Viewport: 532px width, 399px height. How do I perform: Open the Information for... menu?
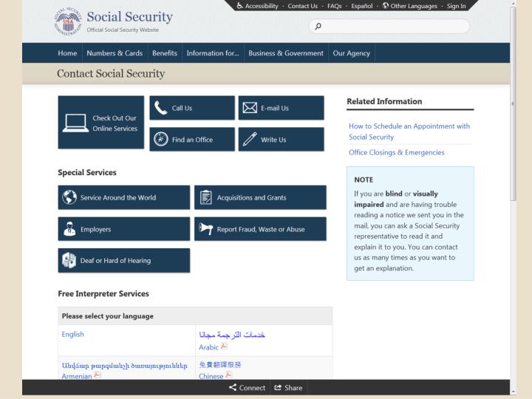(x=213, y=53)
